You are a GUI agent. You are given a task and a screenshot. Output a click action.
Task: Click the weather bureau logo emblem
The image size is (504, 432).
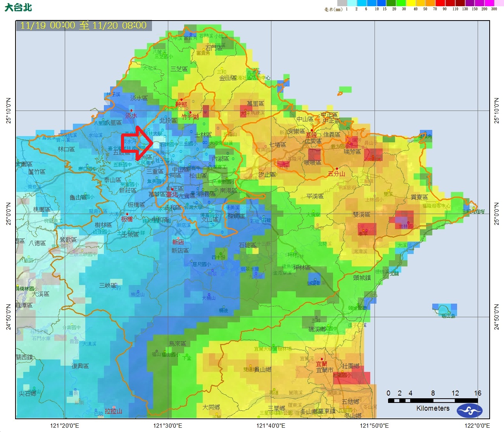click(x=469, y=411)
